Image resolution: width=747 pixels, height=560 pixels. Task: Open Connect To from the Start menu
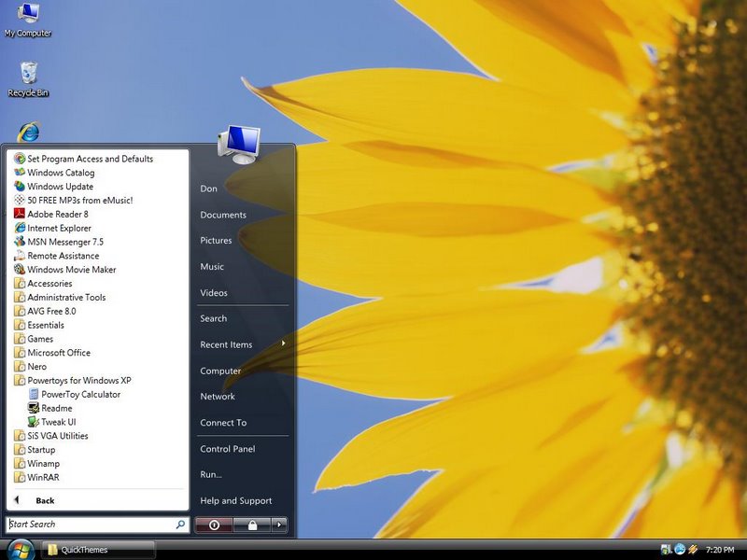pyautogui.click(x=223, y=423)
